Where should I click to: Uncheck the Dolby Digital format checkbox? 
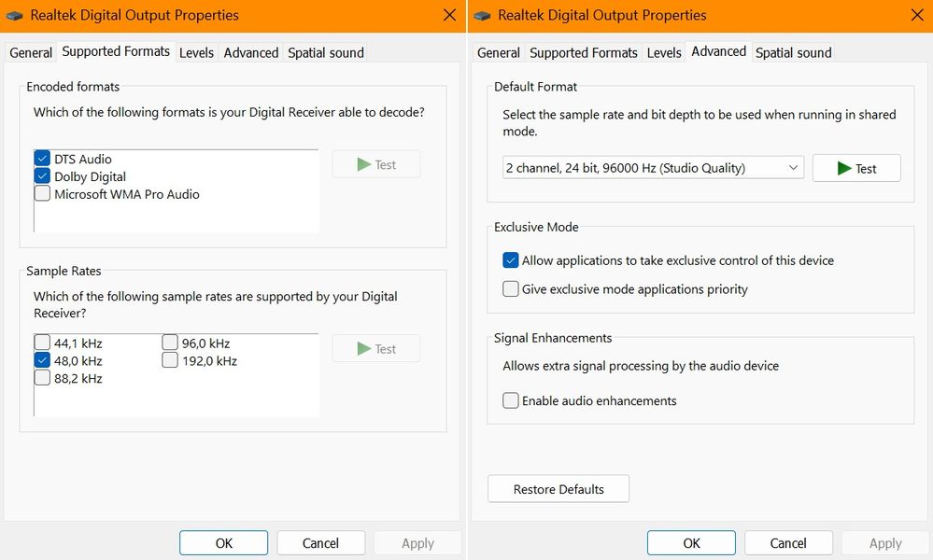[x=42, y=176]
